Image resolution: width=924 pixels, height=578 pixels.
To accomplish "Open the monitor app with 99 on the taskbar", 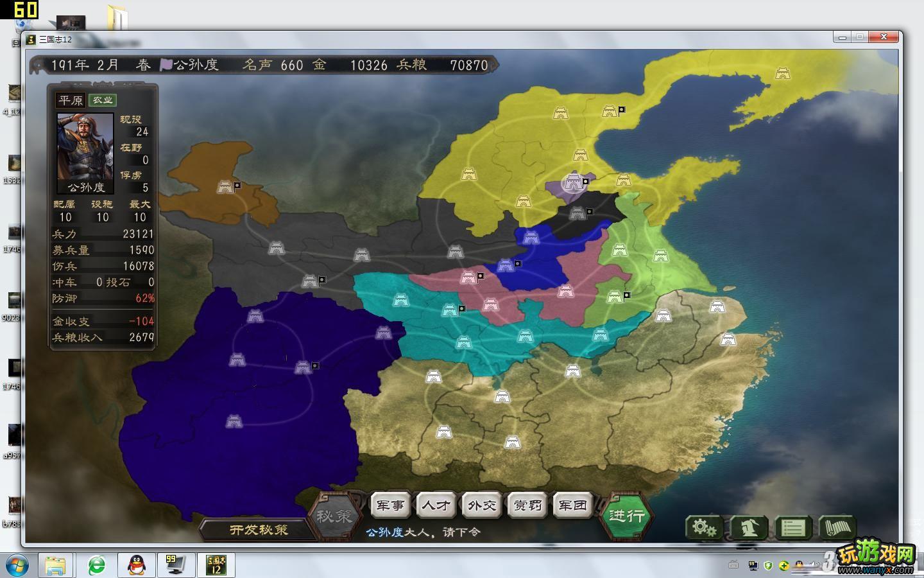I will (x=175, y=565).
